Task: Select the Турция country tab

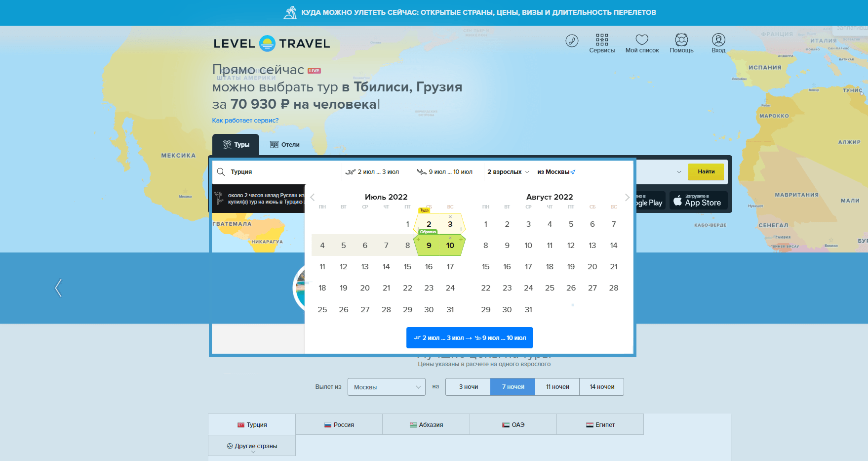Action: [x=252, y=424]
